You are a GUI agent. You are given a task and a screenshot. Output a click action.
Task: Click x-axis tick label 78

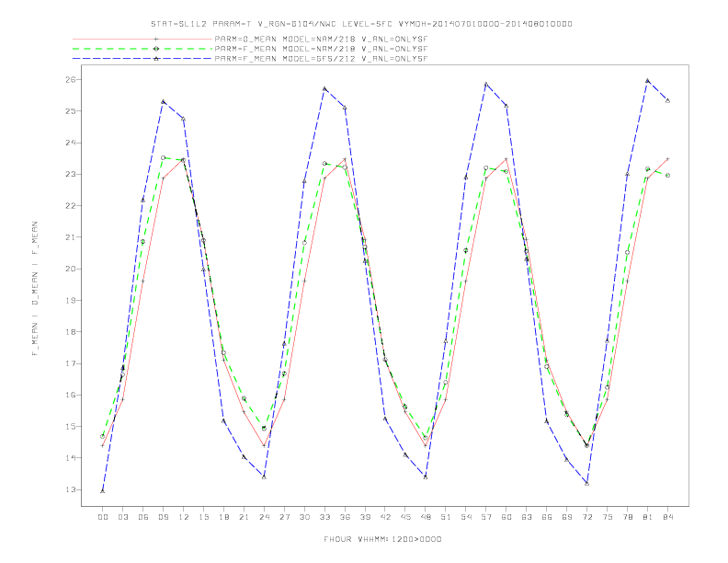(628, 517)
